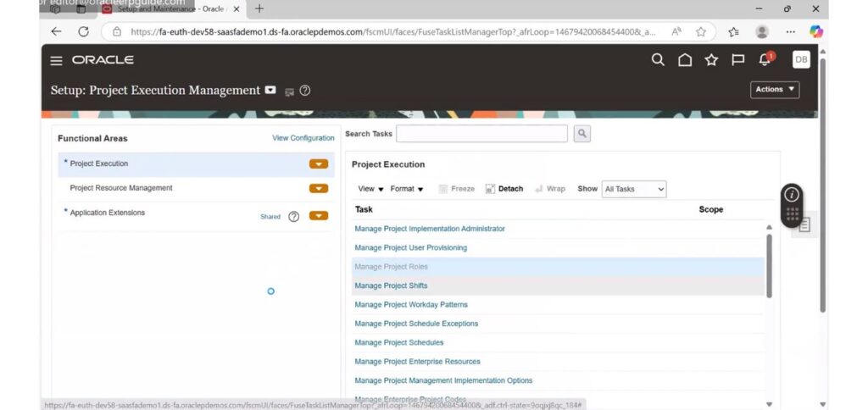Image resolution: width=868 pixels, height=410 pixels.
Task: Open Manage Project Enterprise Resources task
Action: 417,362
